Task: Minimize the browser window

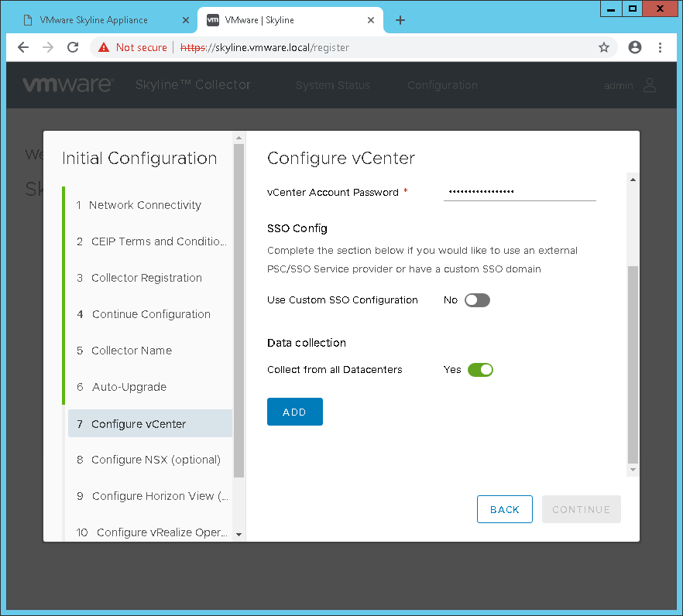Action: tap(611, 9)
